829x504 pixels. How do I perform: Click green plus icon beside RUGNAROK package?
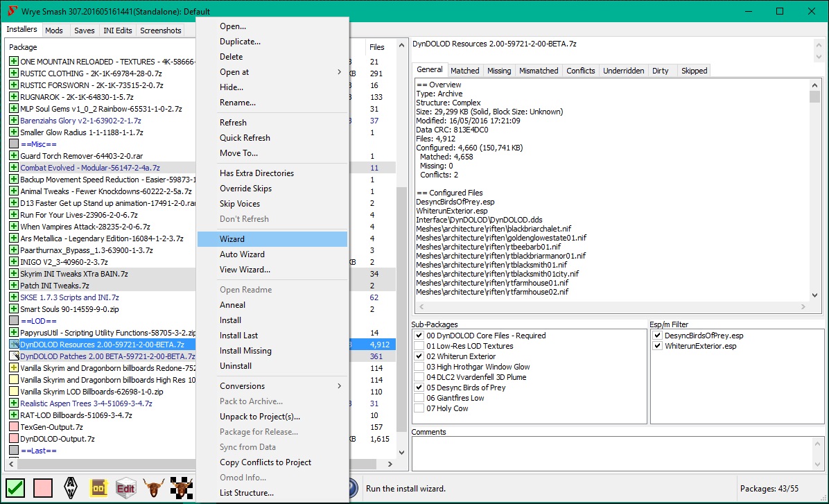click(x=14, y=97)
